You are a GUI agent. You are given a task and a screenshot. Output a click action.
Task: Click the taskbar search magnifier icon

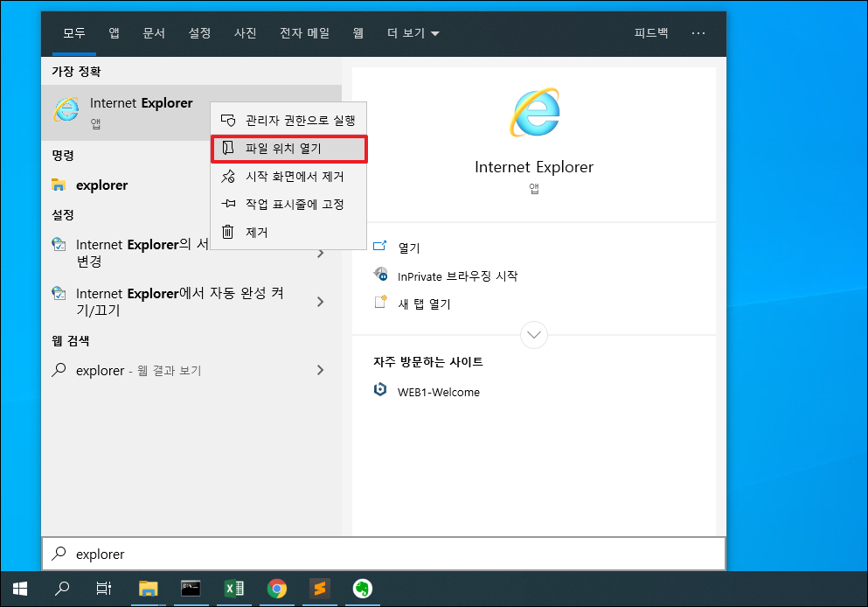tap(62, 588)
